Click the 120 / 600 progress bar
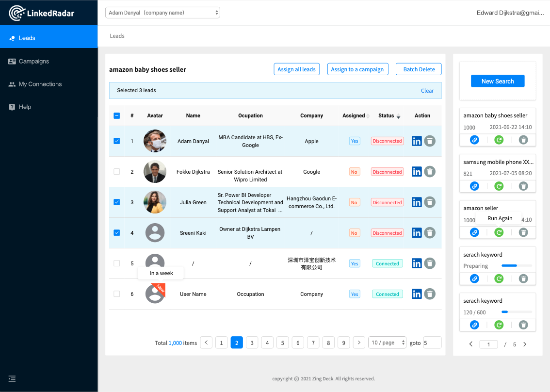This screenshot has width=550, height=392. click(517, 311)
